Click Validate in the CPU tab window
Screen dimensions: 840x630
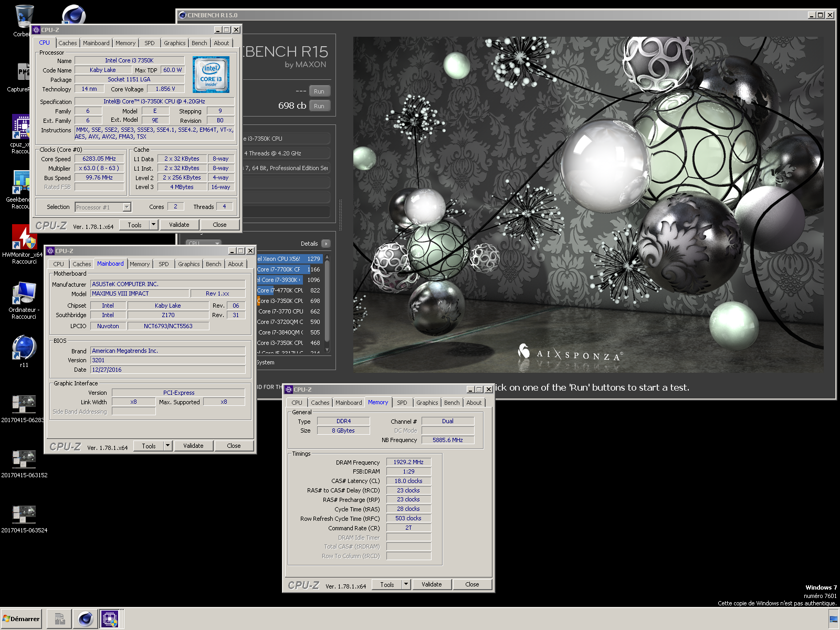179,225
